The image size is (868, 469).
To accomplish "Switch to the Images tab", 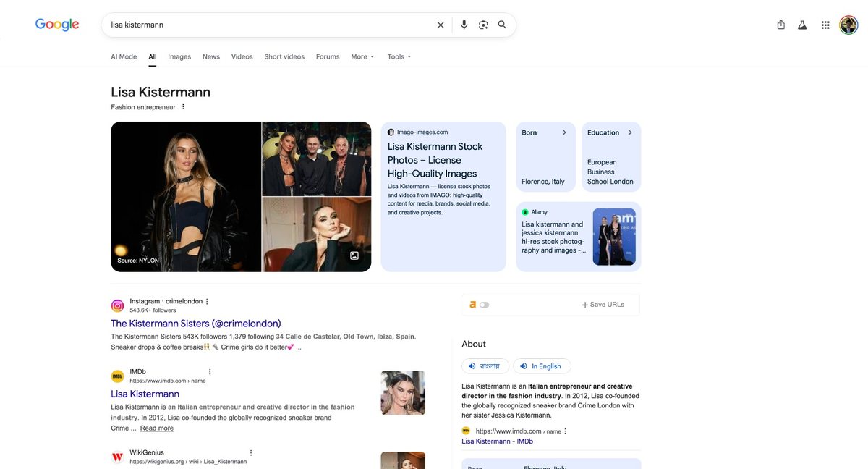I will 179,57.
